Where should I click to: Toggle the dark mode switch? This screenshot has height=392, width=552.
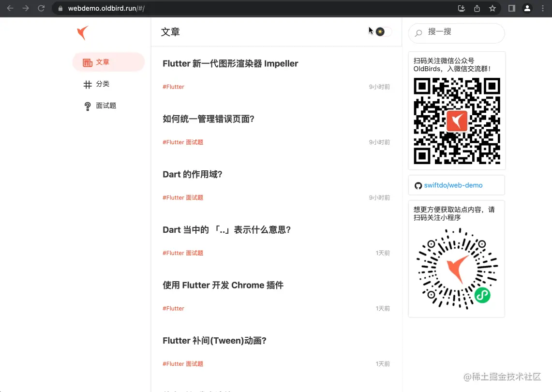pos(383,31)
